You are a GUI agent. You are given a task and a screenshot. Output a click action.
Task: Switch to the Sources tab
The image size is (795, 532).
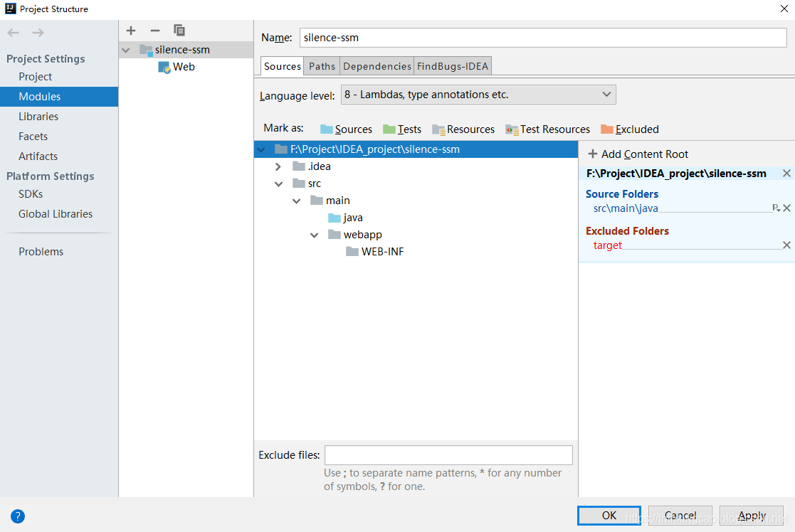click(x=283, y=66)
